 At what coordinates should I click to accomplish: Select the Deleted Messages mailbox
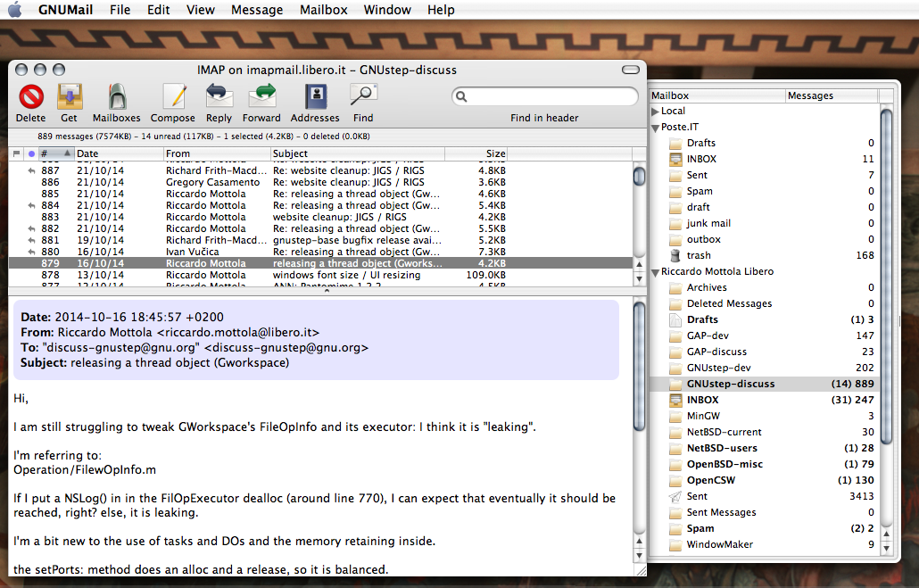(765, 303)
